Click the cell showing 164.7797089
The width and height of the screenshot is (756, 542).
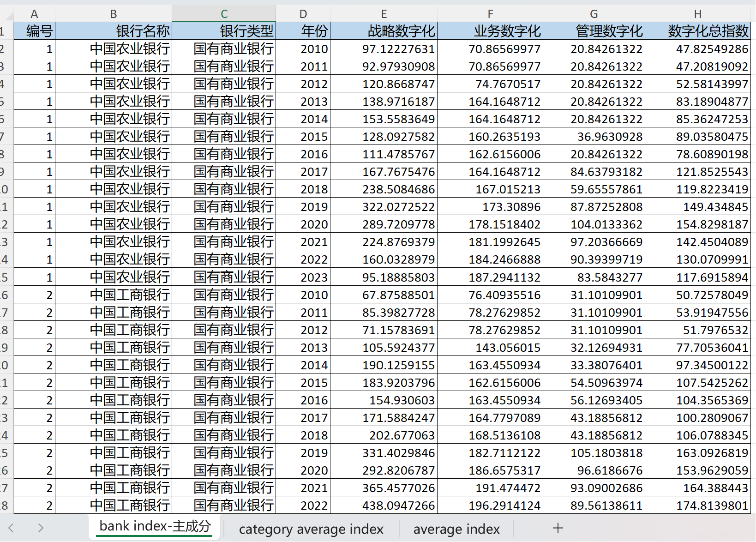[490, 417]
